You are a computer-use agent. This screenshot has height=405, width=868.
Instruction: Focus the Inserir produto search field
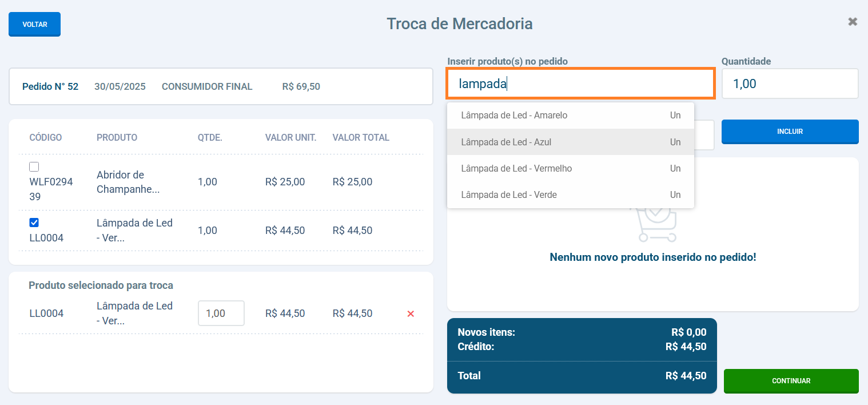[580, 84]
